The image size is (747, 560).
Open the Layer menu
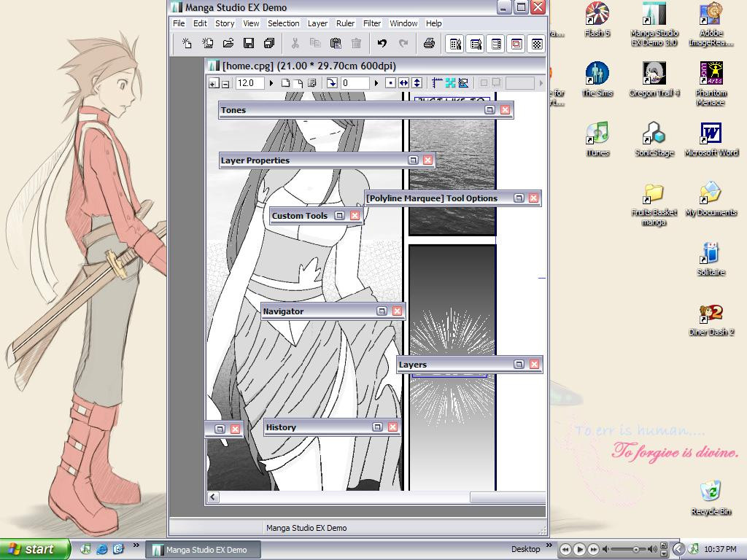pyautogui.click(x=317, y=23)
